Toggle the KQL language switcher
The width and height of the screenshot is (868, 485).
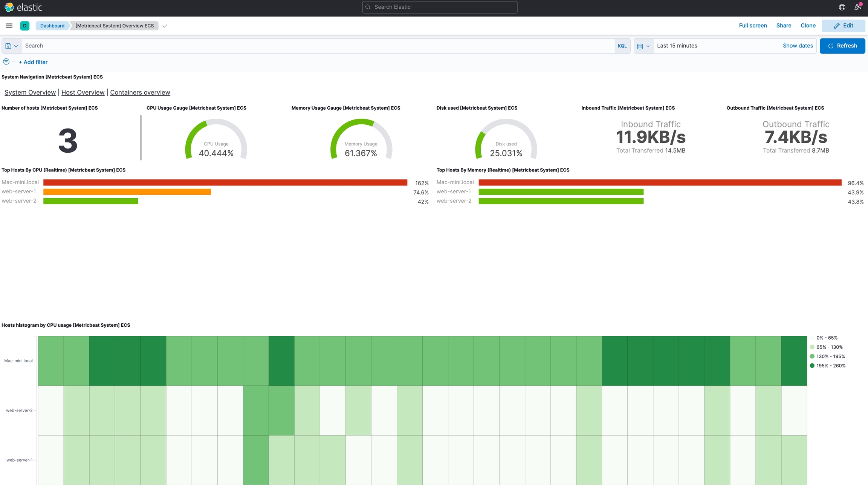(x=622, y=46)
